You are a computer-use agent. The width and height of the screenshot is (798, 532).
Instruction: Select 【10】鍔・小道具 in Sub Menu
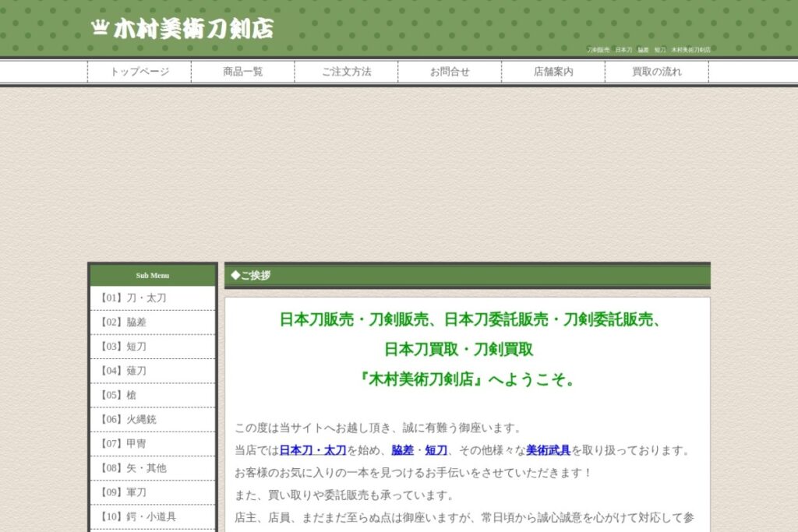[153, 516]
